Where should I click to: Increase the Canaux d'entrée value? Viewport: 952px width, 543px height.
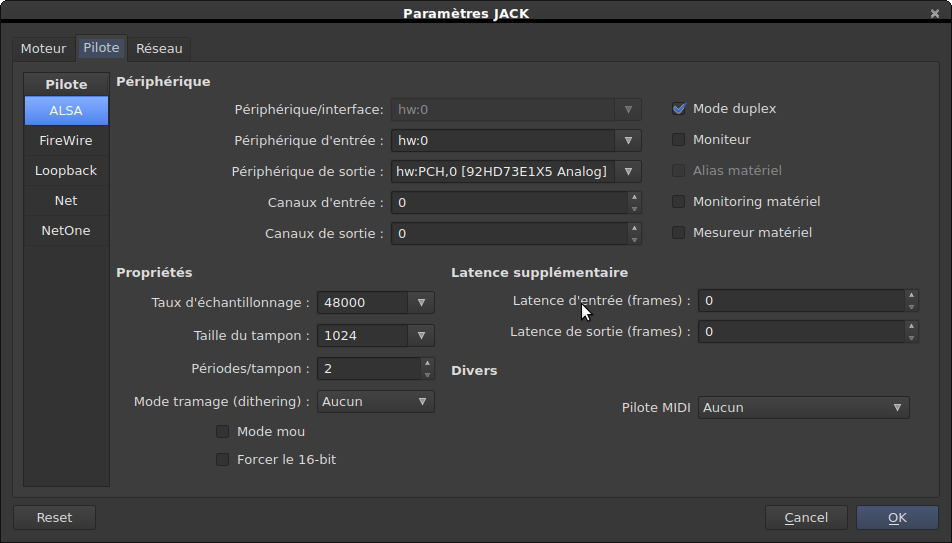pyautogui.click(x=633, y=197)
